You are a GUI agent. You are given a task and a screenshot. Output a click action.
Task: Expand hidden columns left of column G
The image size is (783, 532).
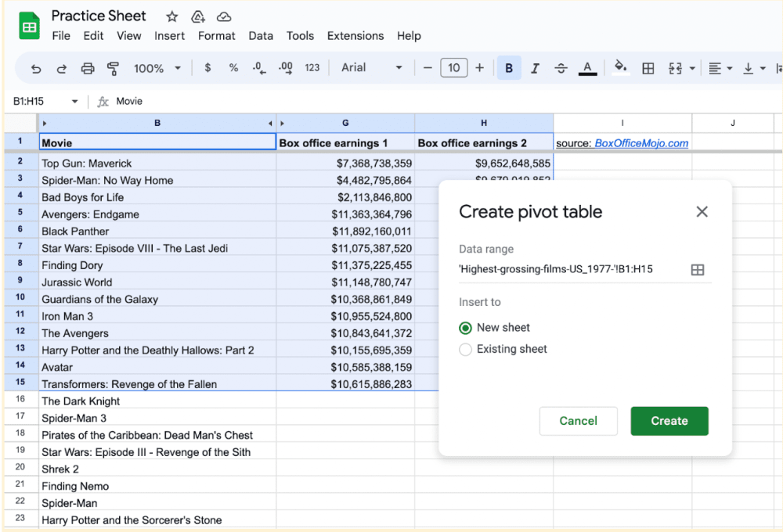pyautogui.click(x=282, y=124)
